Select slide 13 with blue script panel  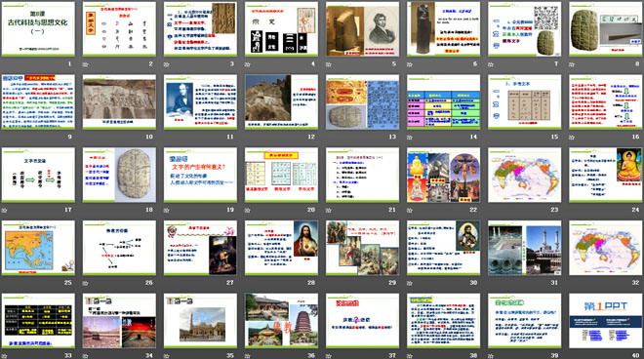pos(362,101)
